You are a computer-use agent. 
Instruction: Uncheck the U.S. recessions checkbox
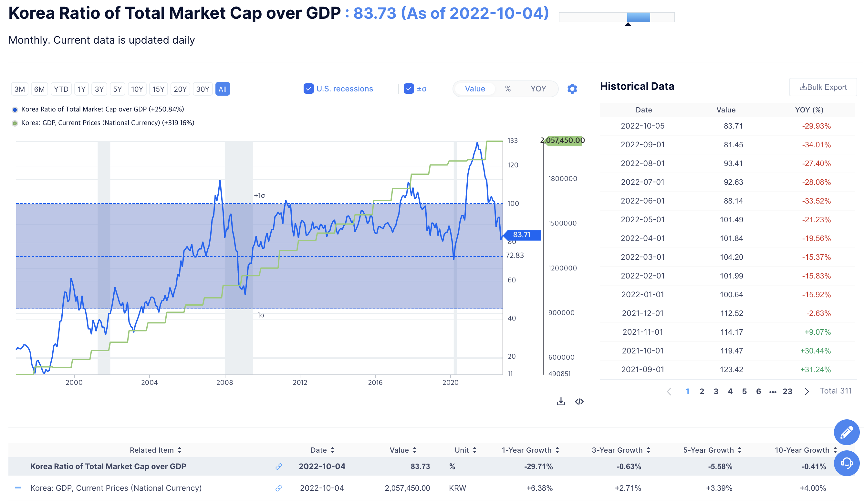308,89
